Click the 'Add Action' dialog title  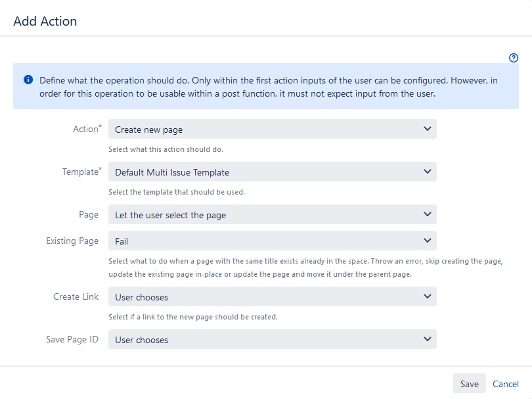[x=45, y=21]
